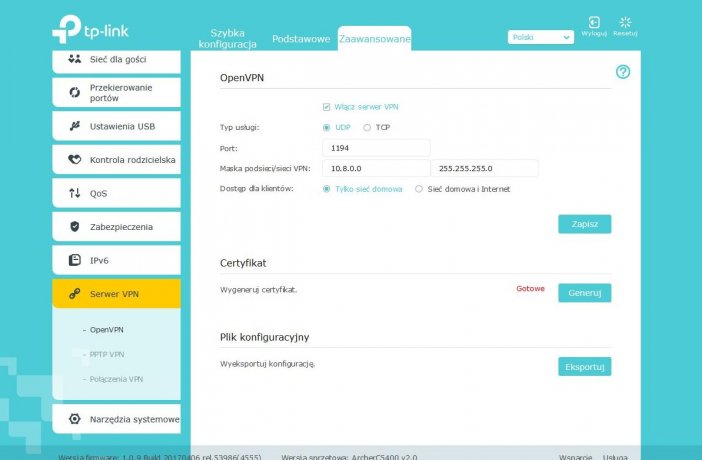Click the Wyeksportuj konfigurację text

point(267,364)
